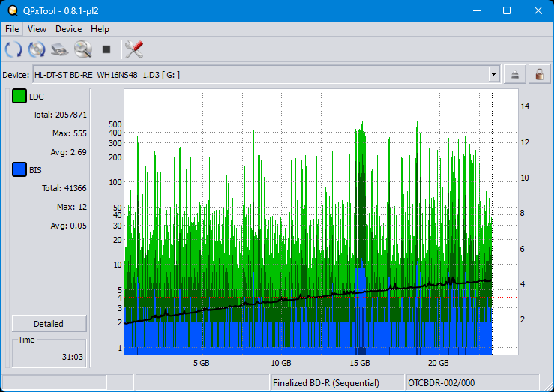Open the File menu
This screenshot has height=392, width=554.
pyautogui.click(x=12, y=29)
